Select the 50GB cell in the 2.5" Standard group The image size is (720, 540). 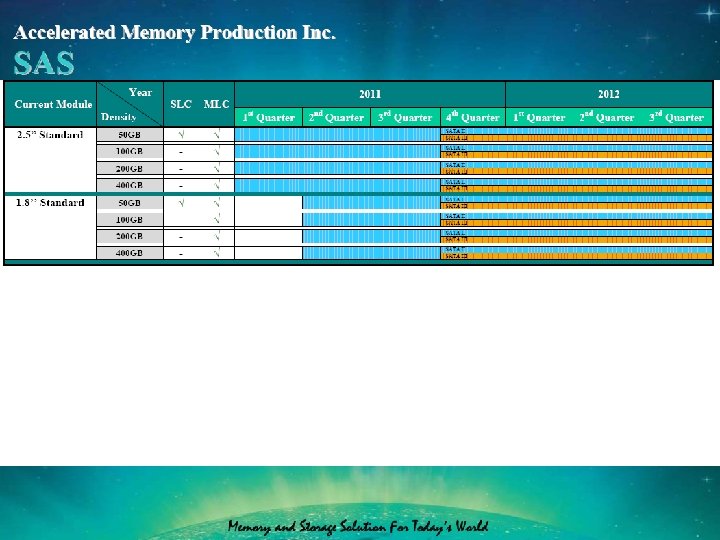[129, 135]
